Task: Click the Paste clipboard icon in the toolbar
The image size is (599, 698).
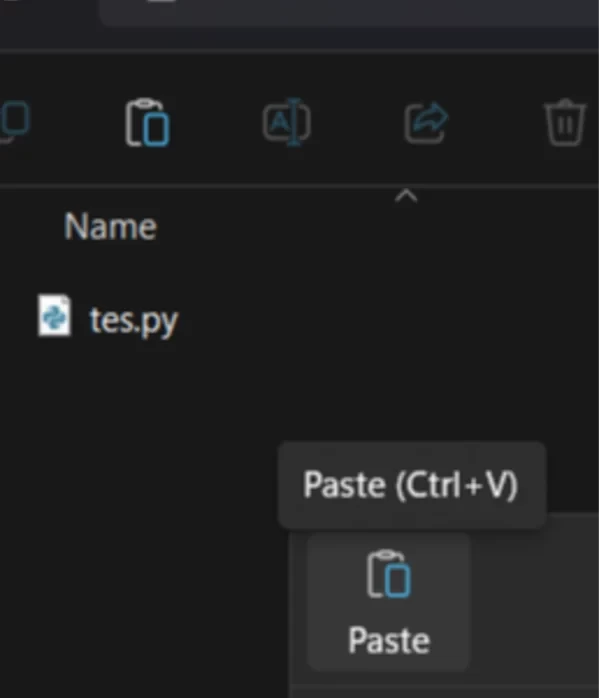Action: tap(147, 123)
